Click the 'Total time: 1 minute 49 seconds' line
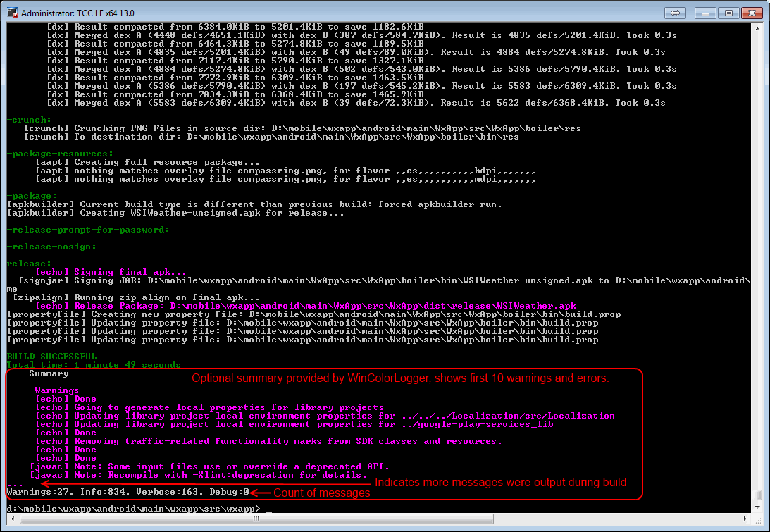This screenshot has width=770, height=532. [93, 364]
